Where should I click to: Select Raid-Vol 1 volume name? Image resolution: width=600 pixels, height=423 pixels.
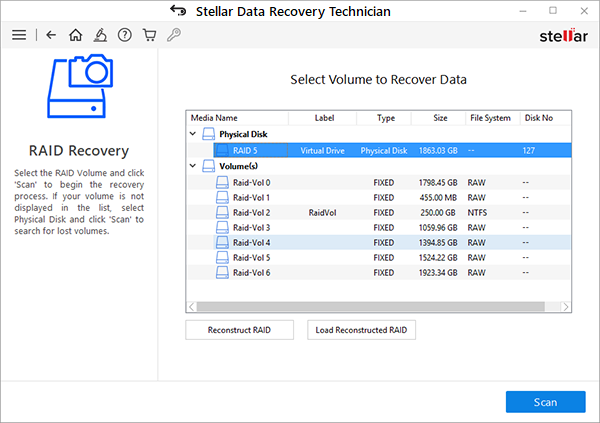(251, 198)
